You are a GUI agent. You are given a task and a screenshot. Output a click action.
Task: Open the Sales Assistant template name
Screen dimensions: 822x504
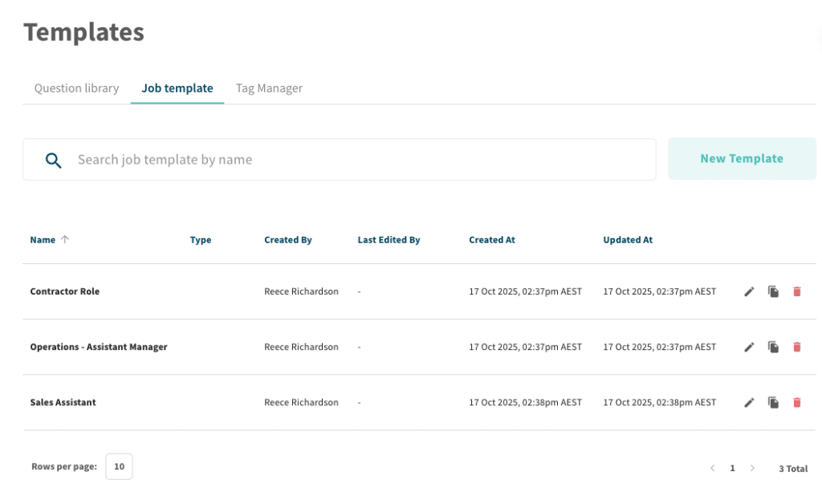tap(63, 402)
